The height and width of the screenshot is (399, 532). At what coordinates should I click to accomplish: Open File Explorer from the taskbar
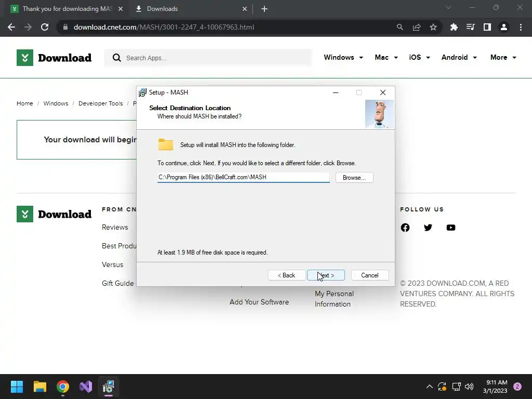click(x=40, y=387)
